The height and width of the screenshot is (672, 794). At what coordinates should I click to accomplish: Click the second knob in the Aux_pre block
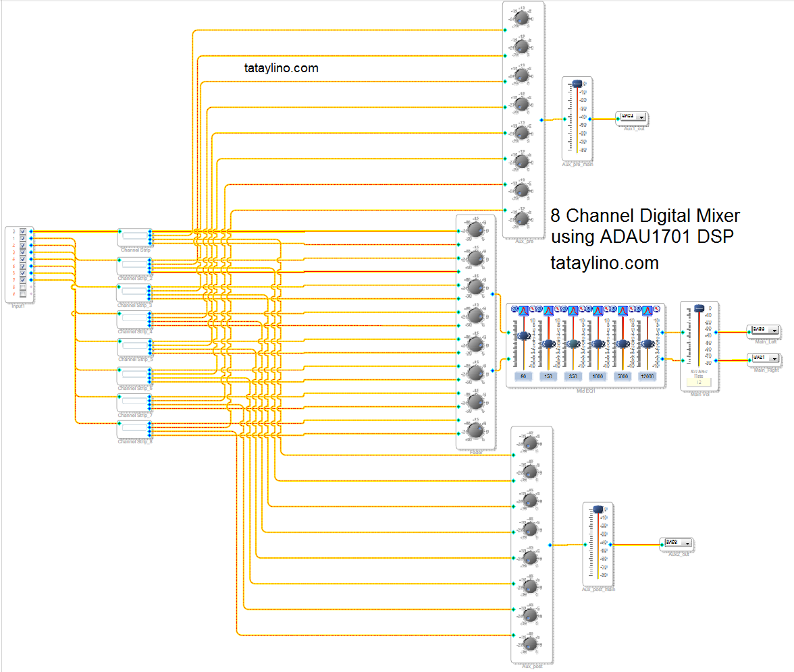521,47
